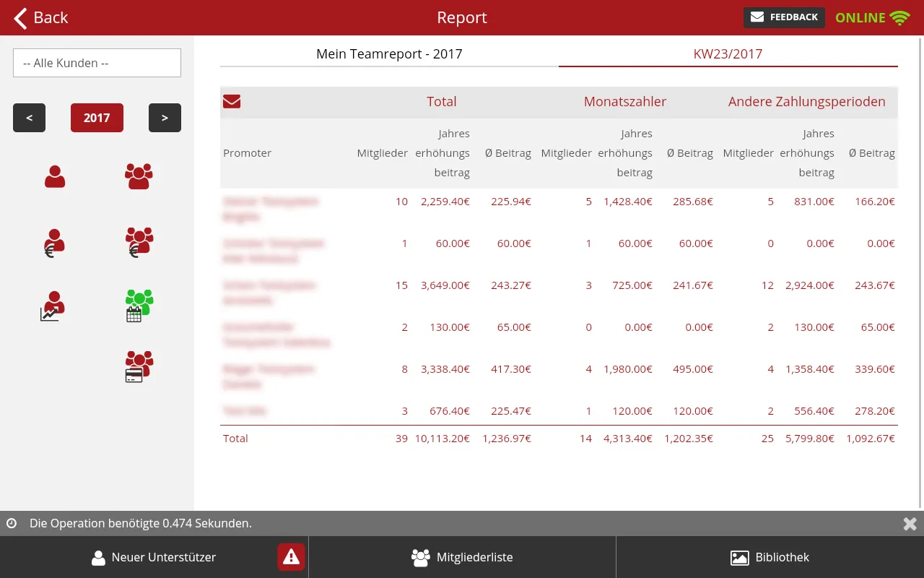
Task: Go to previous year with < button
Action: coord(29,118)
